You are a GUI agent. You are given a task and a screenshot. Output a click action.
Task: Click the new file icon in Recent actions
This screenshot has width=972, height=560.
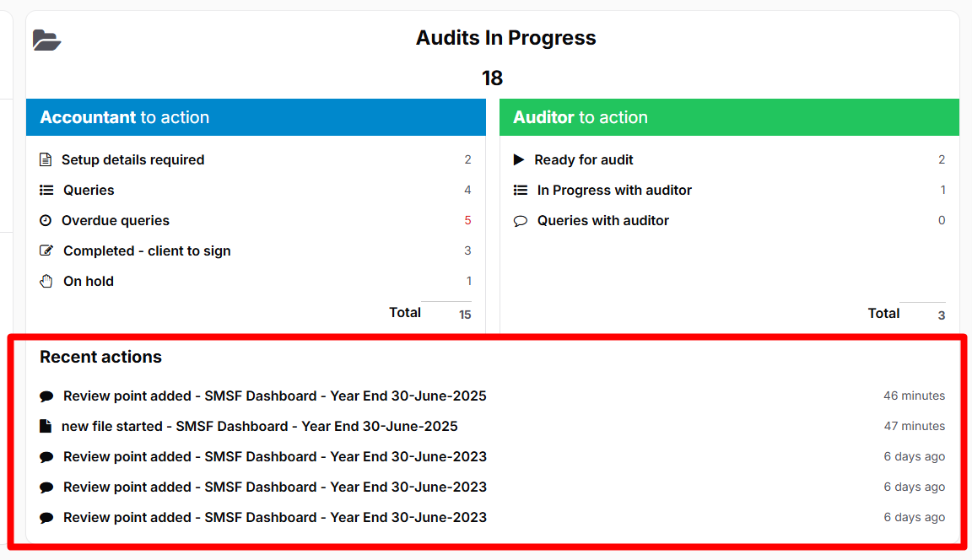[46, 426]
